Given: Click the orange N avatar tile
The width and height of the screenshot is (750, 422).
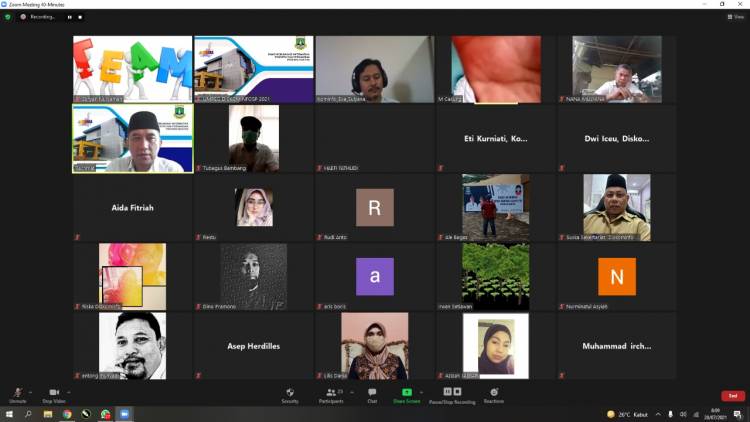Looking at the screenshot, I should tap(617, 277).
